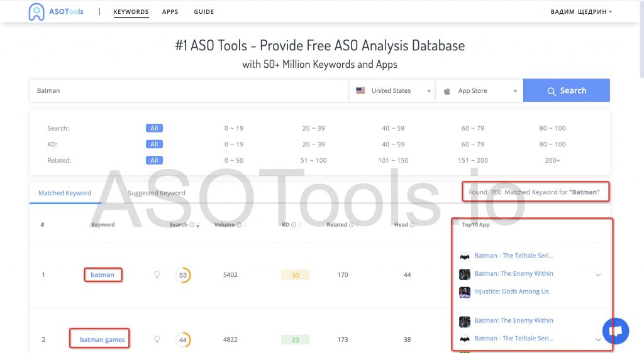Filter KD by 40 ~ 59

tap(393, 144)
